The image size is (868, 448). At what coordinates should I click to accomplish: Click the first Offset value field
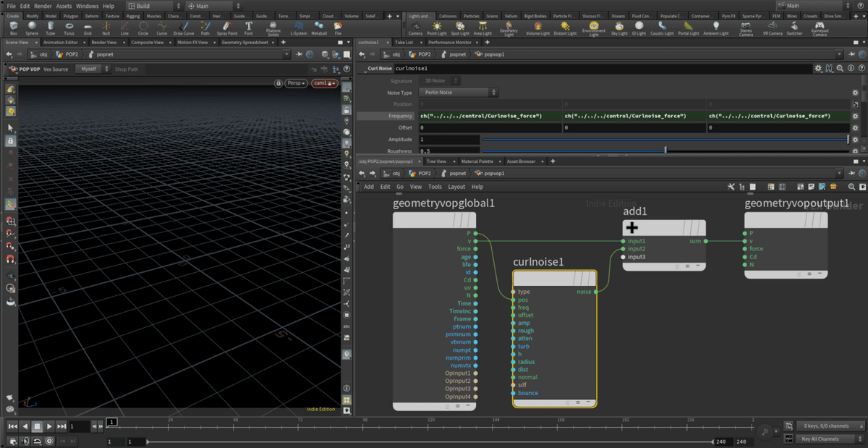click(x=490, y=127)
